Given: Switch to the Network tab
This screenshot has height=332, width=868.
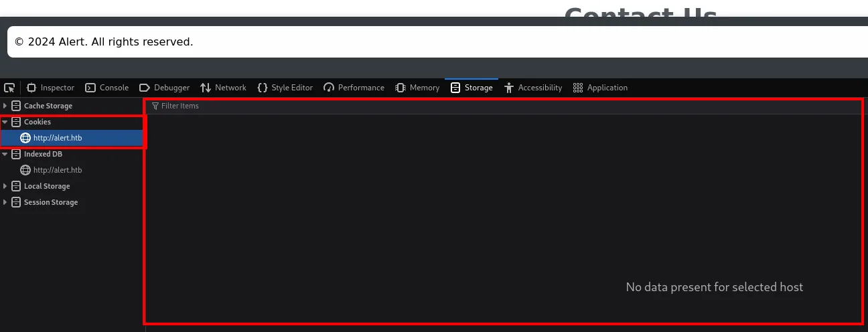Looking at the screenshot, I should 224,88.
